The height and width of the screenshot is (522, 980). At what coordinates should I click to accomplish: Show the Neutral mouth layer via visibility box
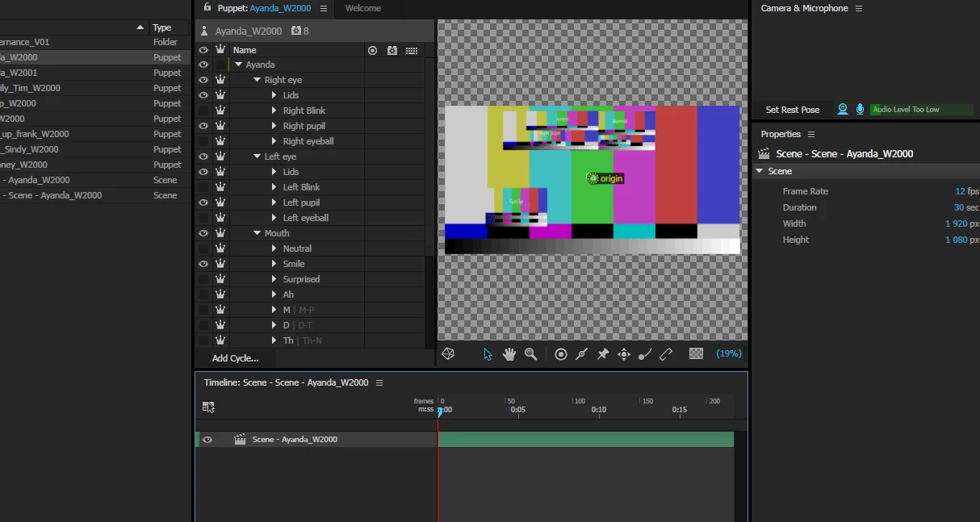click(203, 248)
